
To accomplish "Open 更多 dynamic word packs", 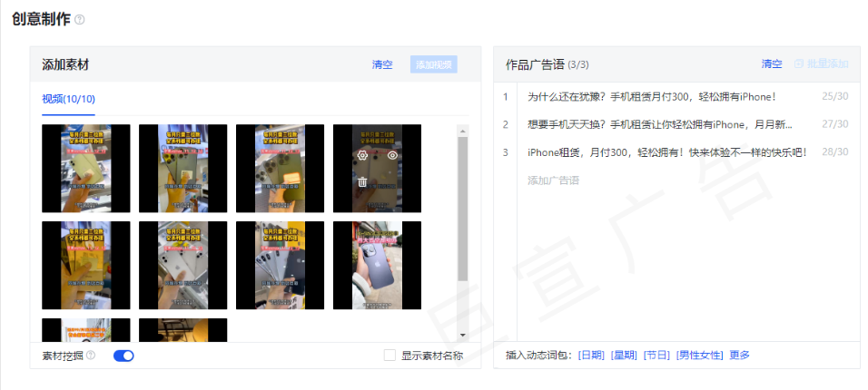I will (x=740, y=356).
